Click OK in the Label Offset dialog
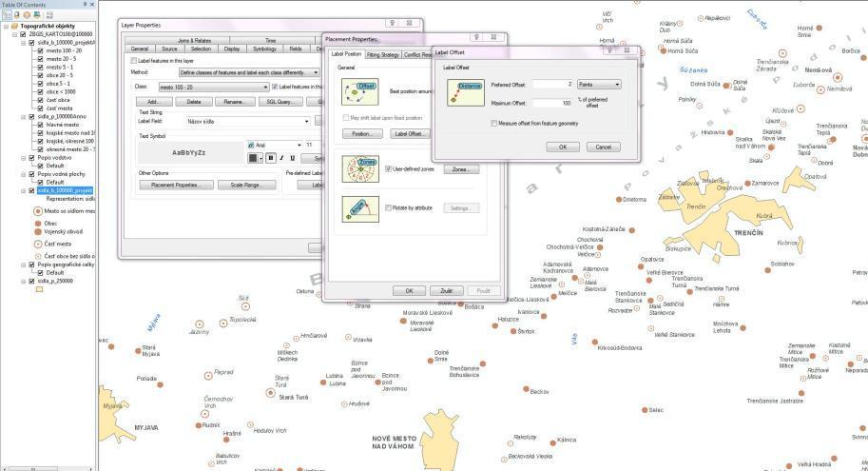The width and height of the screenshot is (868, 471). click(563, 147)
